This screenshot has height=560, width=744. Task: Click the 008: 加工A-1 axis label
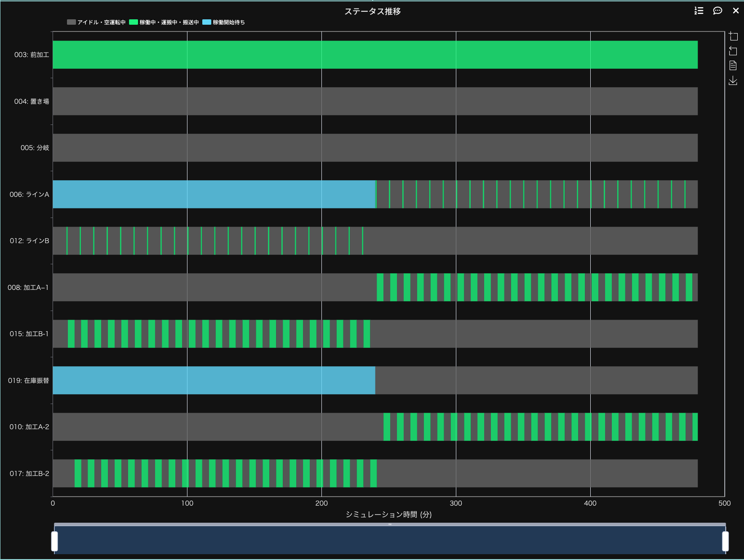(x=28, y=288)
